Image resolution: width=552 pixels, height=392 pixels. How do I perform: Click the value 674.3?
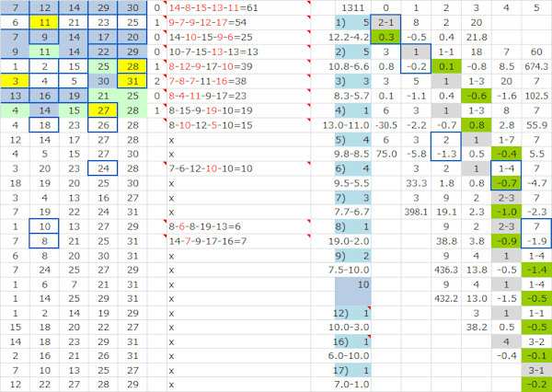pyautogui.click(x=536, y=66)
